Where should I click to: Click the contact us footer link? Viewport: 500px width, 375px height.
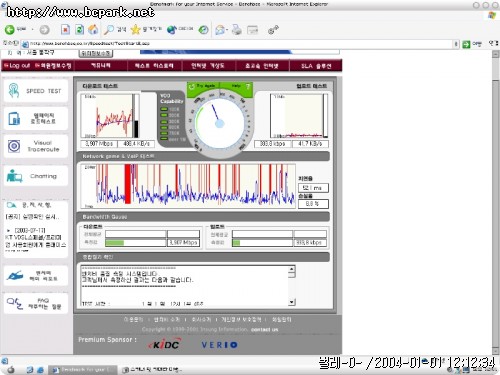pos(264,329)
